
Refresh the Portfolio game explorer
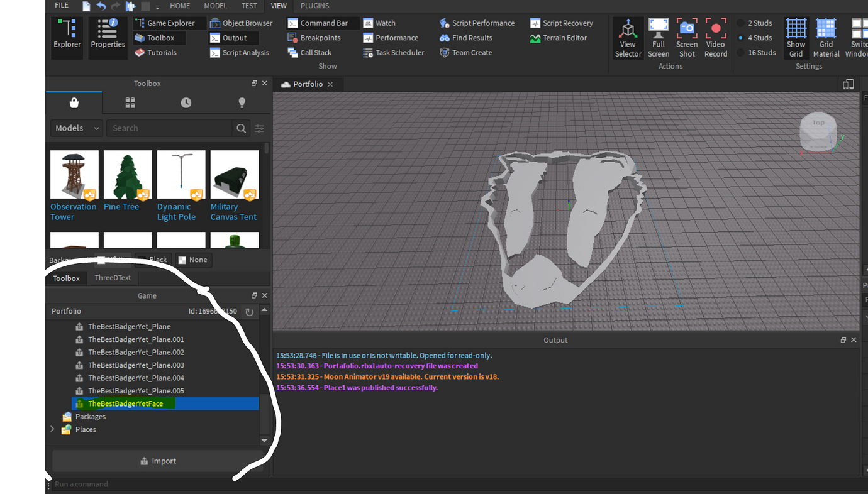tap(249, 311)
